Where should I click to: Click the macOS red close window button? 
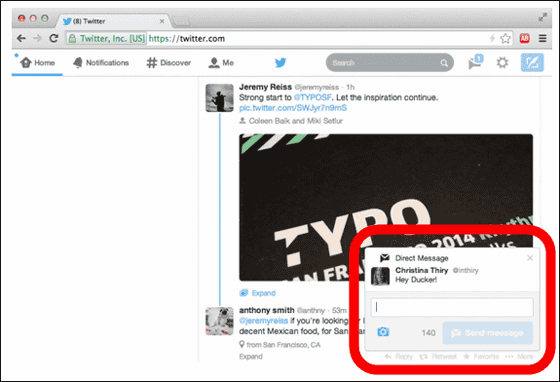click(x=21, y=18)
